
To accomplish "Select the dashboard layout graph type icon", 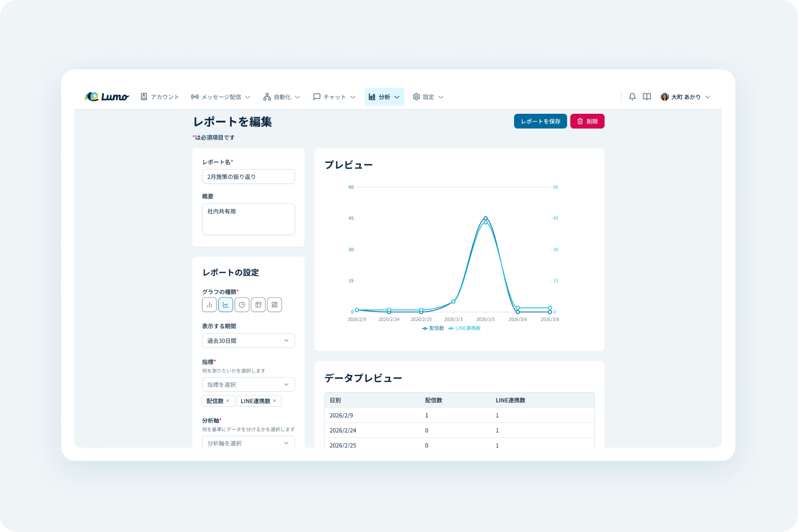I will click(x=274, y=304).
